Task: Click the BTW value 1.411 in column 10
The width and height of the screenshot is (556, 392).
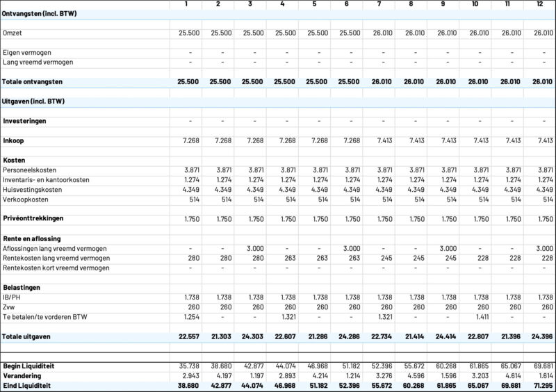Action: [x=476, y=316]
